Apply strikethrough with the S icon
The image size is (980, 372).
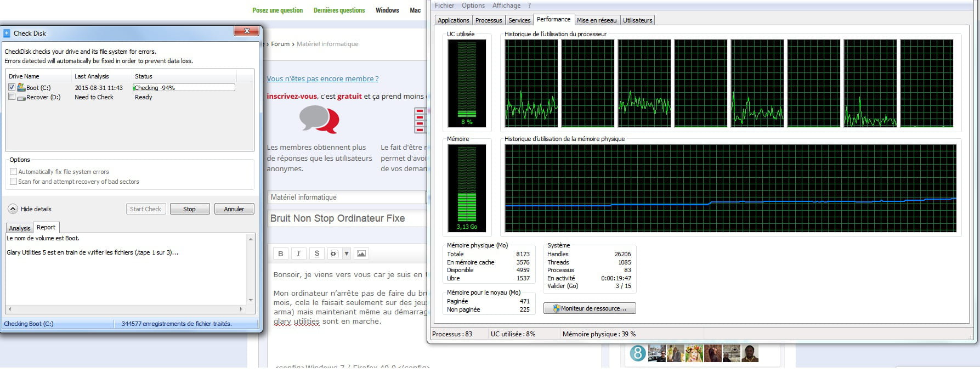316,253
